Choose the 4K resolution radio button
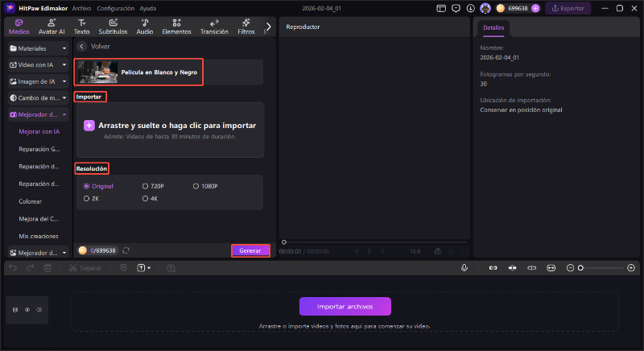Screen dimensions: 644x351 146,197
